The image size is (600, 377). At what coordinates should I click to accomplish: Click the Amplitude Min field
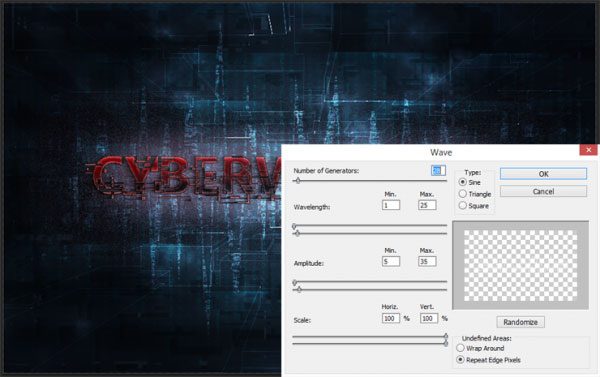tap(391, 261)
